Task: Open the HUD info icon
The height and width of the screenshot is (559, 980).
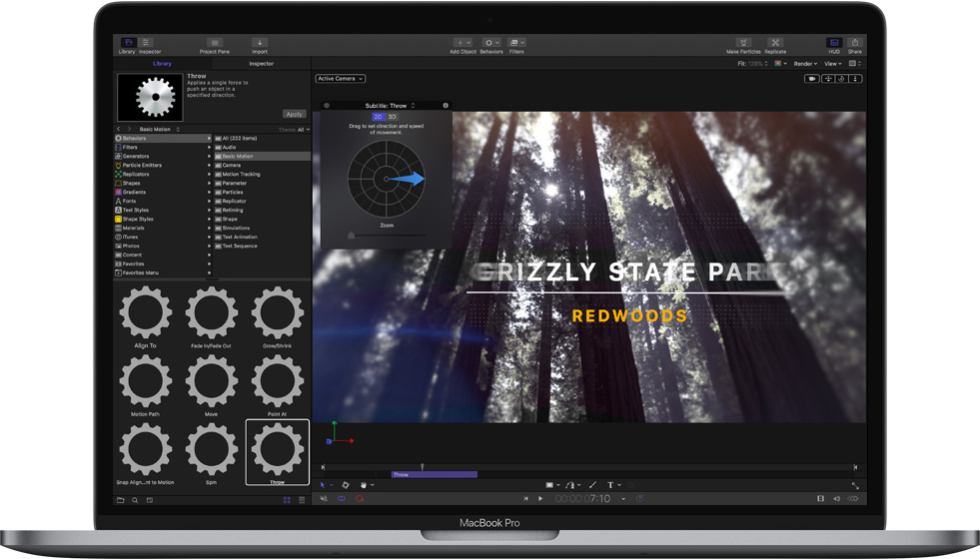Action: (x=446, y=105)
